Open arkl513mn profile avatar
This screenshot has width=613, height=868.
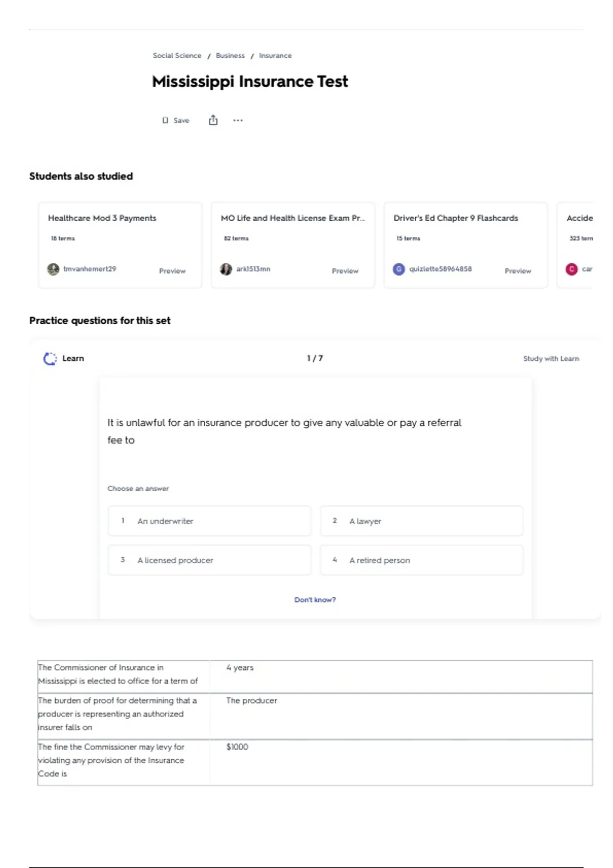[x=226, y=269]
